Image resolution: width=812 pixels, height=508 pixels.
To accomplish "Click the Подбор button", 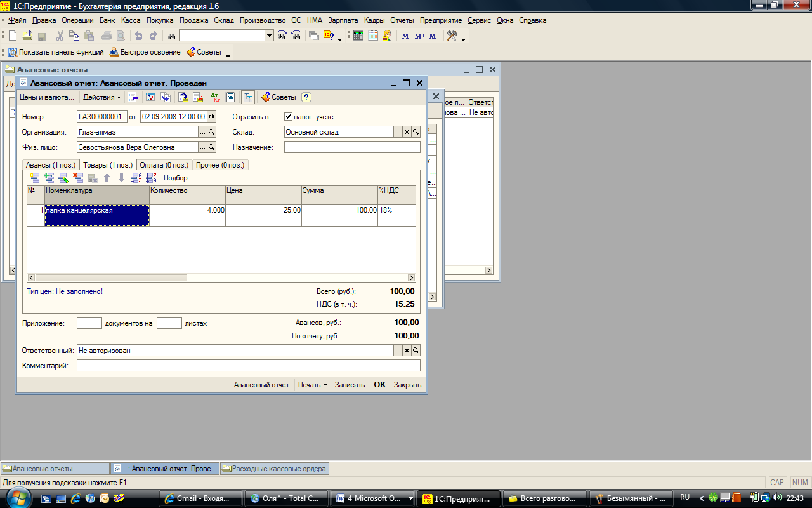I will point(176,178).
